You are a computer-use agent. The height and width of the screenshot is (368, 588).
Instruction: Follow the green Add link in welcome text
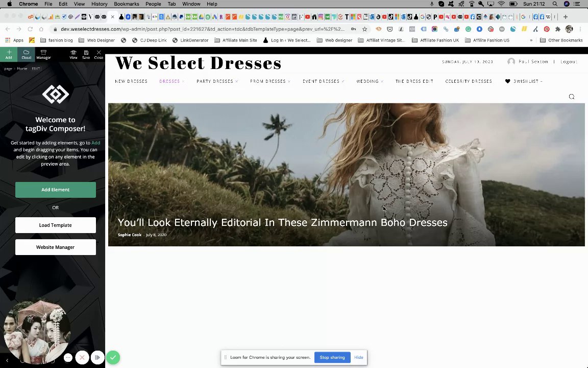click(x=95, y=143)
